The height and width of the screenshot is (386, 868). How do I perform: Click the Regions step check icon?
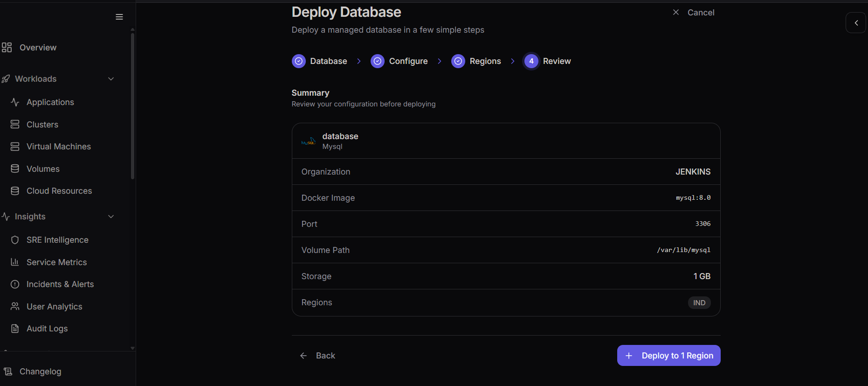458,61
